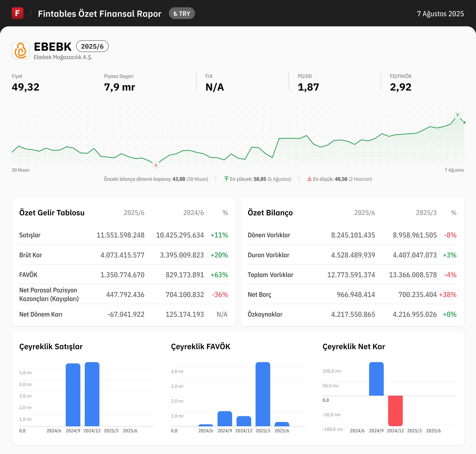This screenshot has height=454, width=476.
Task: Click the FAVÖK +63% change
Action: [219, 275]
